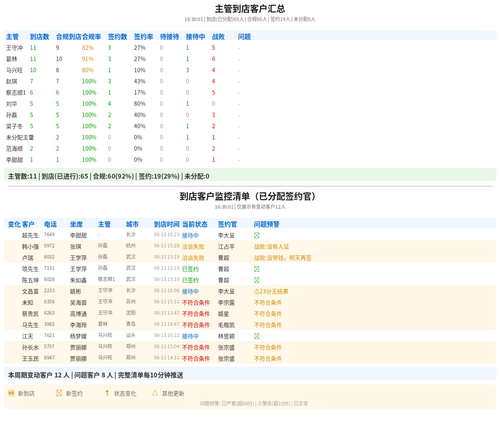Click the 电话 column header
This screenshot has width=500, height=426.
point(50,224)
